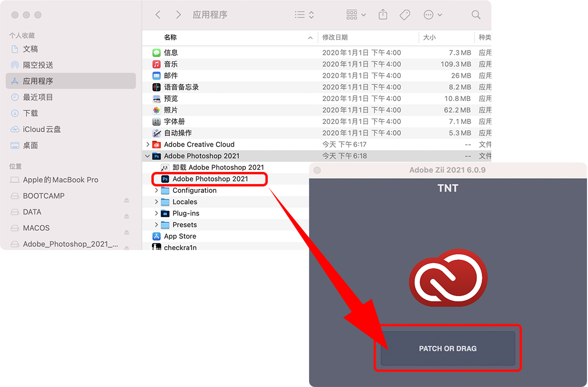The image size is (588, 387).
Task: Click the 字体册 app icon
Action: 156,122
